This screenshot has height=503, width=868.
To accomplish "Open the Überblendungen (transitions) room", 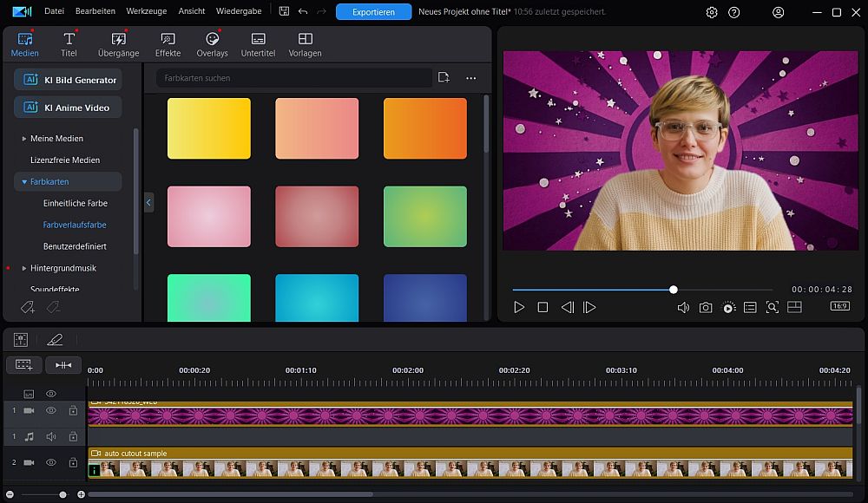I will pos(118,44).
